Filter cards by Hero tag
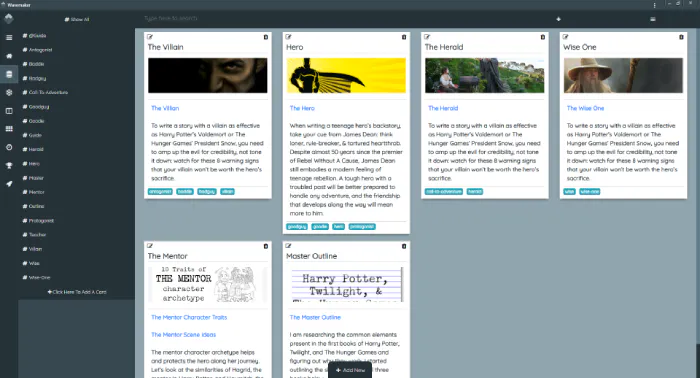The image size is (700, 378). tap(31, 164)
